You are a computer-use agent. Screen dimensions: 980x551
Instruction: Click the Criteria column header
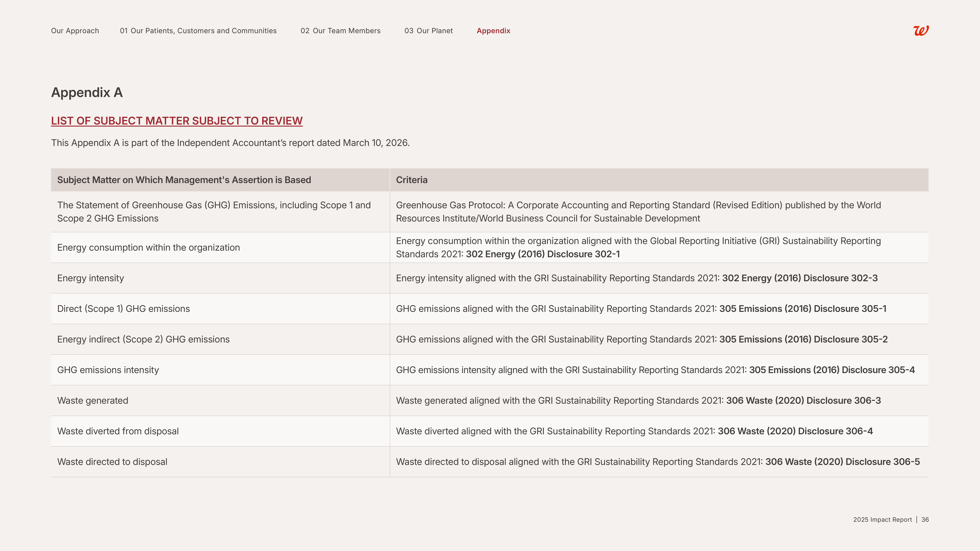click(659, 180)
